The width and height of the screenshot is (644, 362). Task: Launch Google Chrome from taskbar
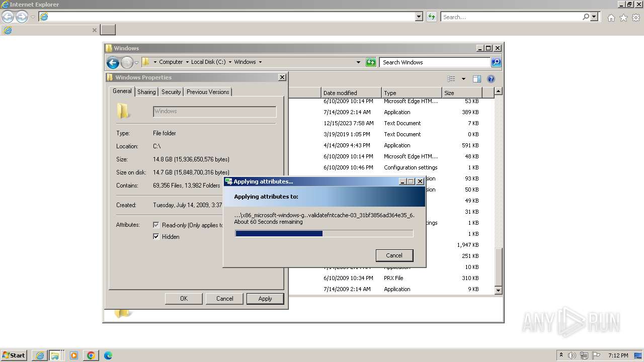91,355
